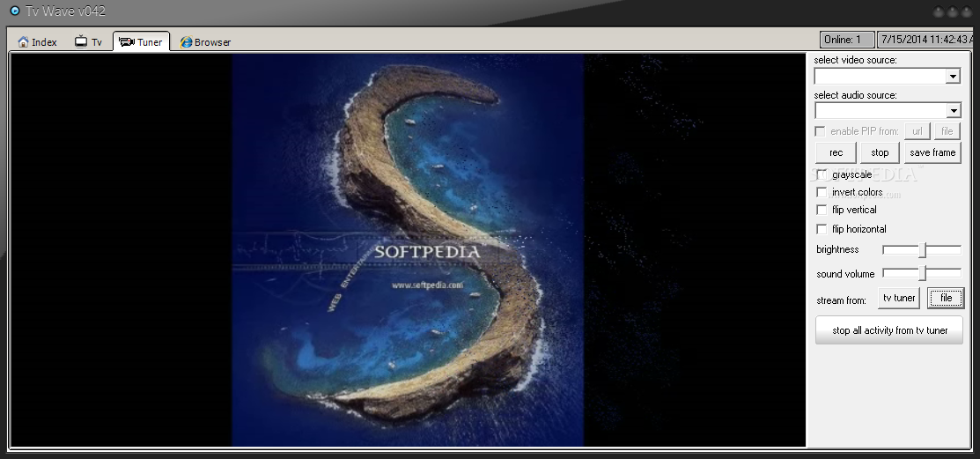Click the Tv Wave app logo icon
The image size is (980, 459).
point(15,11)
